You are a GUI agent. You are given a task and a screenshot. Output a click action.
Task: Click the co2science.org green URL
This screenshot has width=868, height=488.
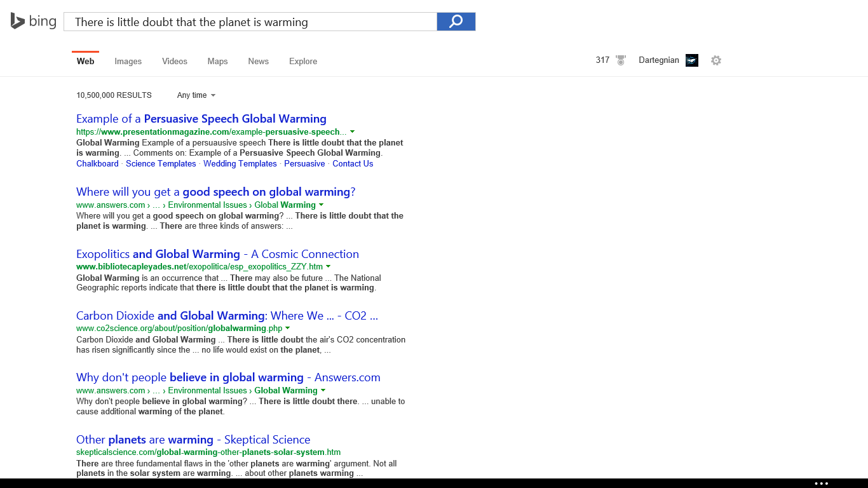click(x=179, y=329)
